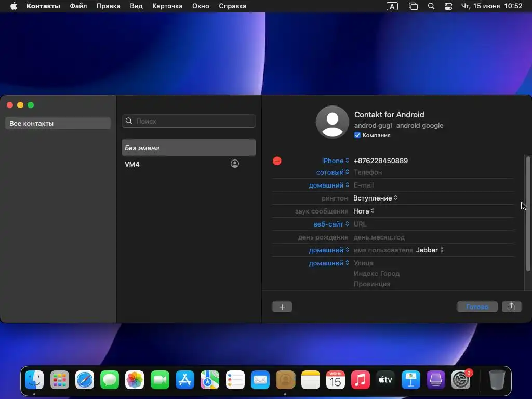Launch Music from the Dock
The width and height of the screenshot is (532, 399).
point(361,380)
